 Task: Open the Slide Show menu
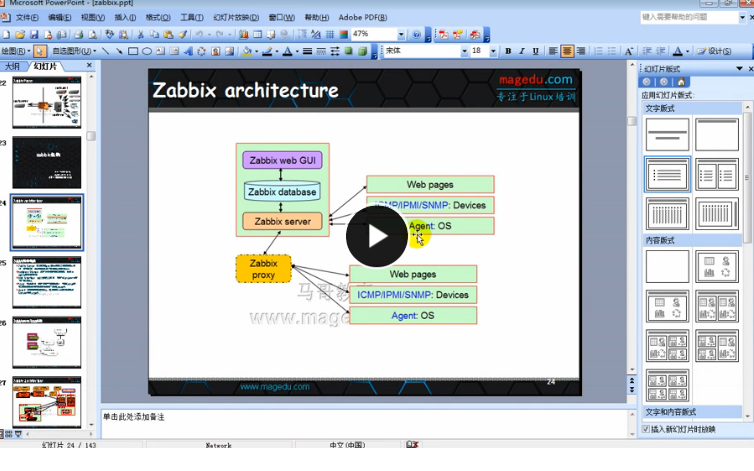pos(236,18)
